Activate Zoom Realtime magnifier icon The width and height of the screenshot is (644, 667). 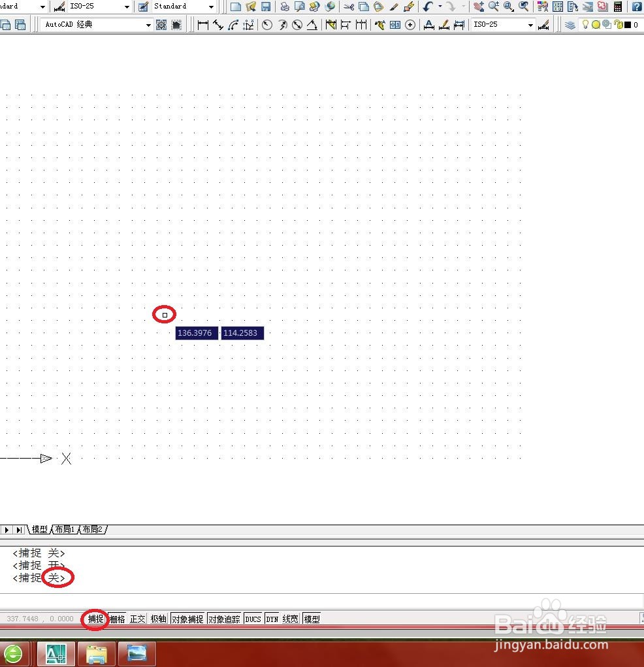[494, 7]
